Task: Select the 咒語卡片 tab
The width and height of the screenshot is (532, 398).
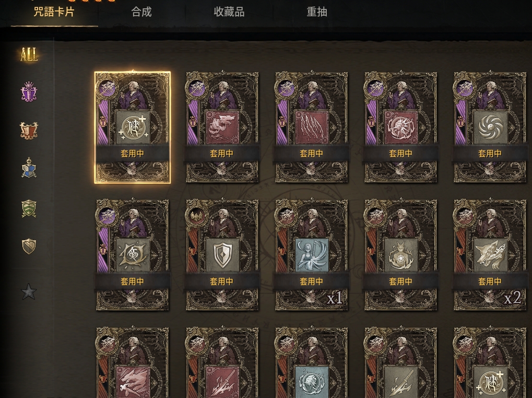Action: tap(54, 12)
